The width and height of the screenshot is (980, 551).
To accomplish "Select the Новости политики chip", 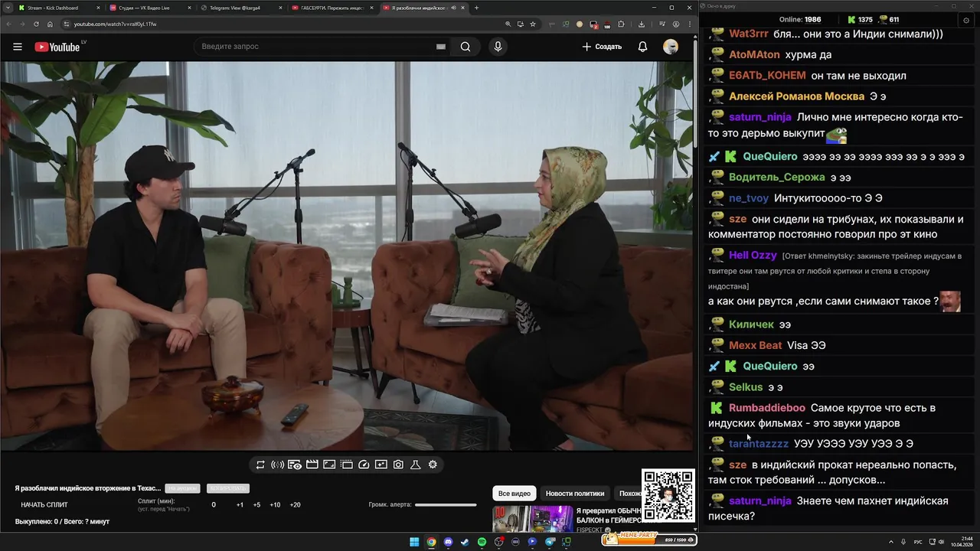I will [575, 494].
